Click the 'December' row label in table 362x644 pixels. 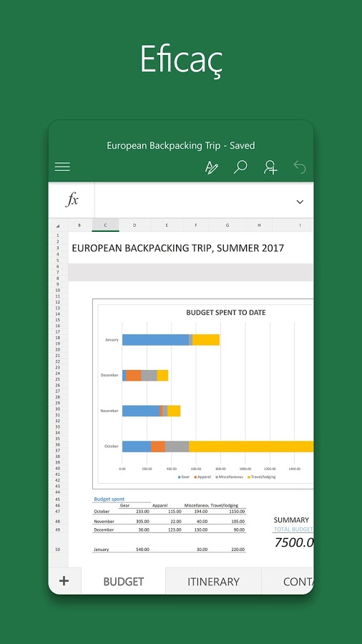click(x=104, y=530)
